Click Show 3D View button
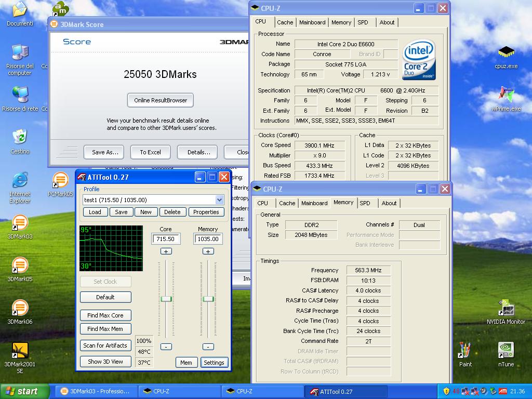 point(105,362)
